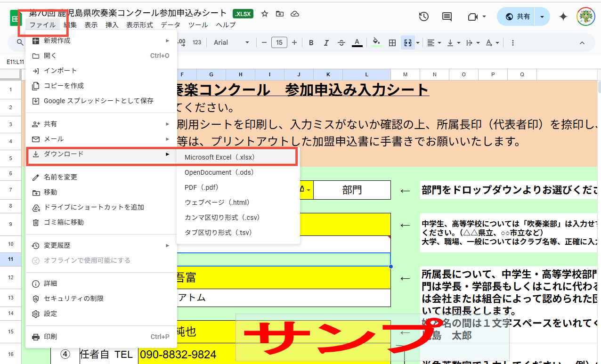Open 詳細 from the file menu
601x364 pixels.
pyautogui.click(x=101, y=283)
